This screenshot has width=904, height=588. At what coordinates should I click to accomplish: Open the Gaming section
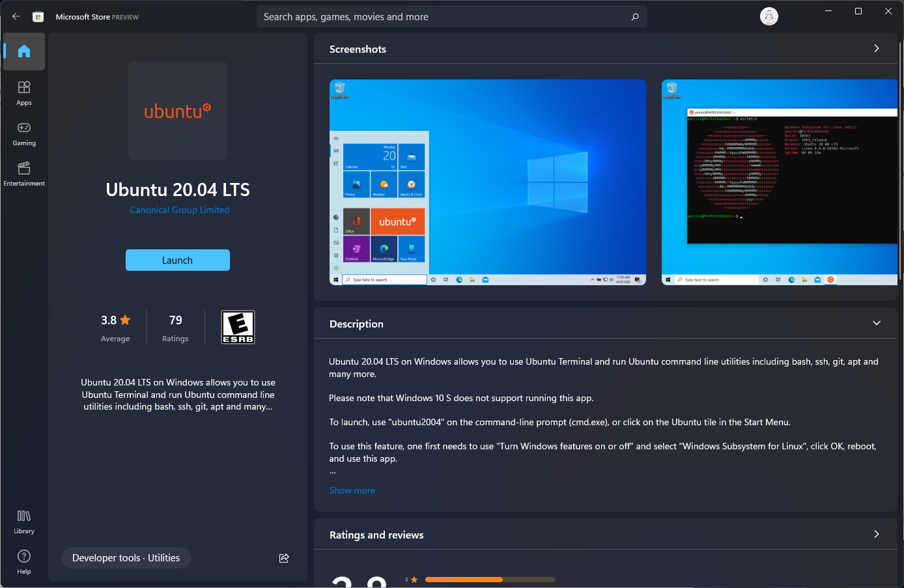tap(24, 133)
